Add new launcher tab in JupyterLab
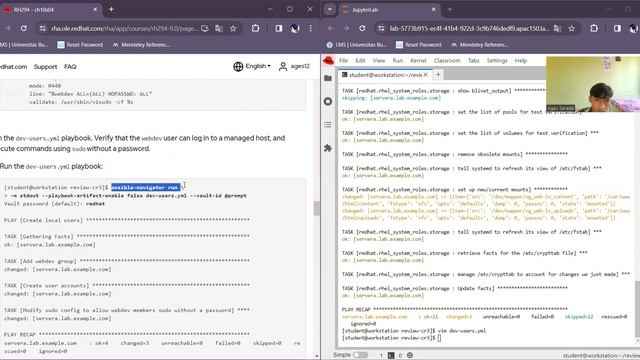Screen dimensions: 640x360 click(x=438, y=75)
